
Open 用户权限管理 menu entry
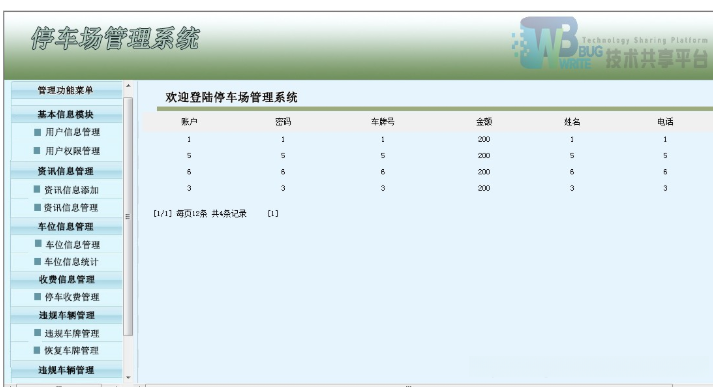(x=72, y=151)
